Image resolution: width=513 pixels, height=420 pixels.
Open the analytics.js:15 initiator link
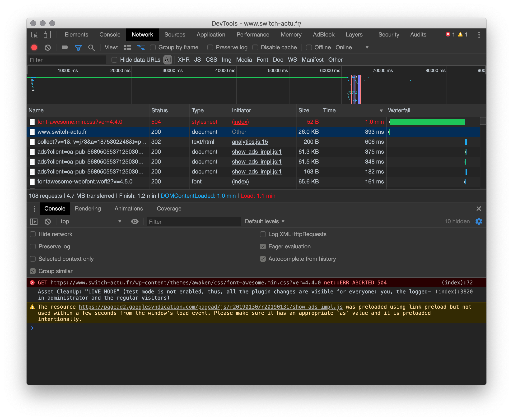pyautogui.click(x=250, y=142)
